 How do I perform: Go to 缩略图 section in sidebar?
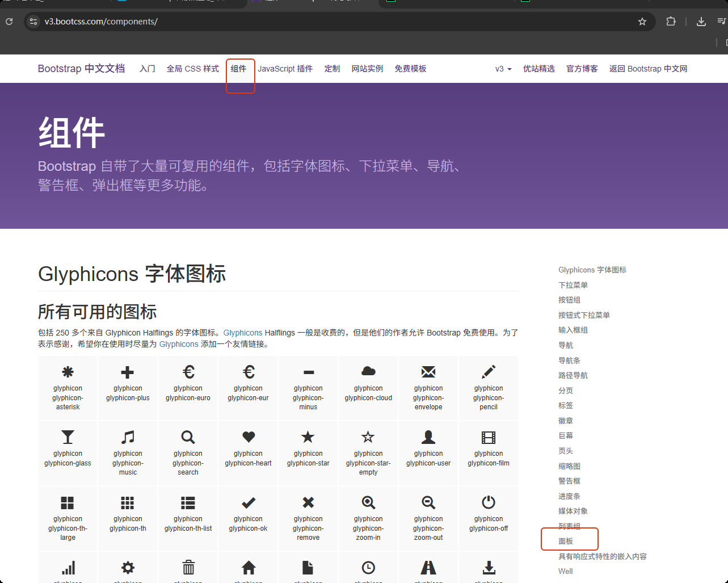570,466
